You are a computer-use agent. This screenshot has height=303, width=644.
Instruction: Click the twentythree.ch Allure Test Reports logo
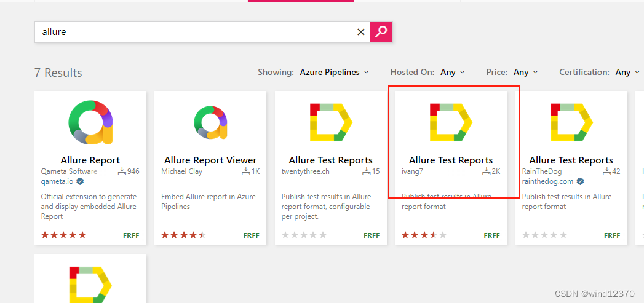331,122
